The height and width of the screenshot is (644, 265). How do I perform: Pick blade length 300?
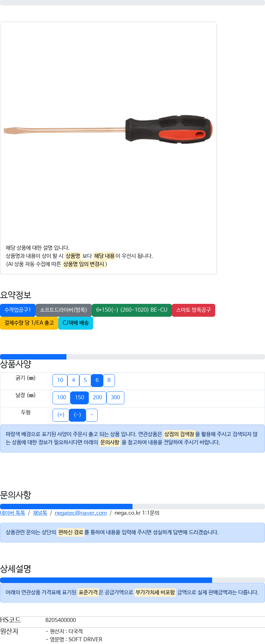115,398
